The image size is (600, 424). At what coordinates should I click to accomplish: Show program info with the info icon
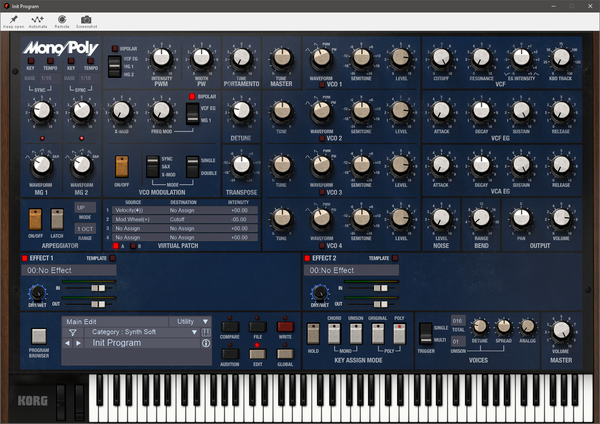[x=206, y=343]
